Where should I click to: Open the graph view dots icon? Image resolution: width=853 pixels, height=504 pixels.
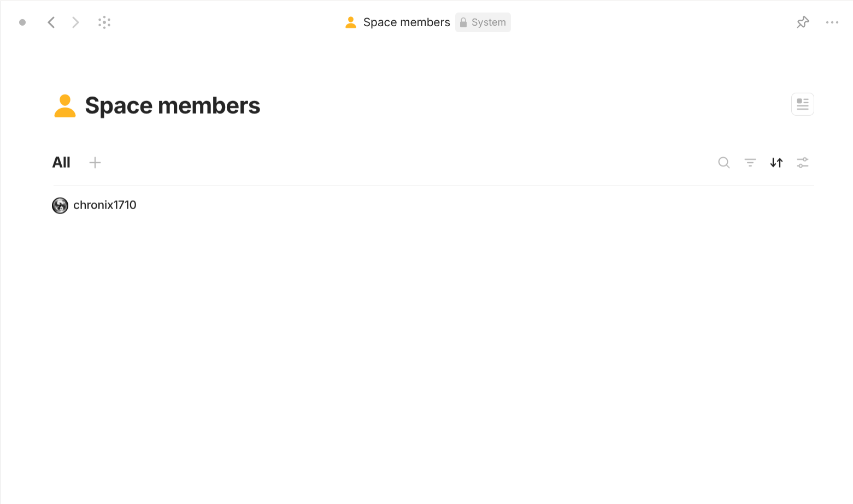(x=104, y=22)
